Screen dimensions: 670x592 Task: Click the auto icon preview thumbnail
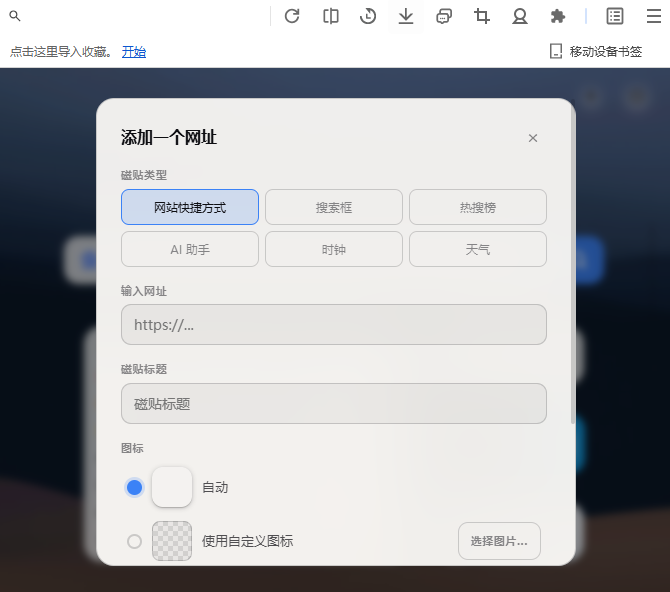tap(172, 487)
